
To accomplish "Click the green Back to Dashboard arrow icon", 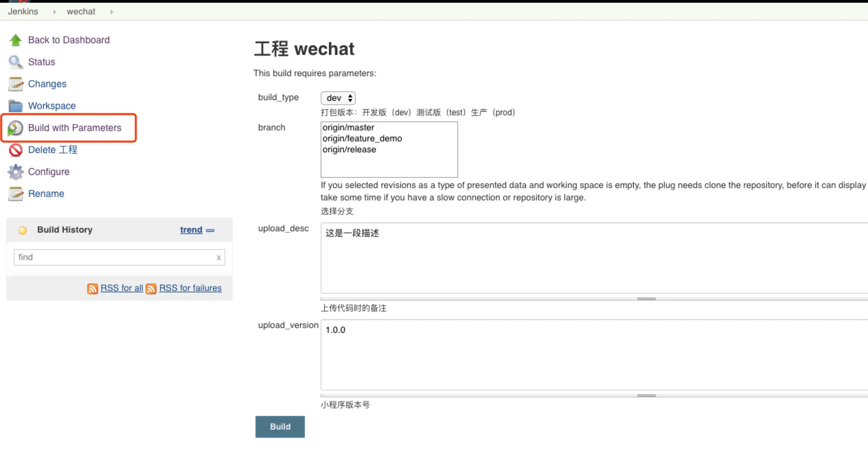I will tap(15, 40).
